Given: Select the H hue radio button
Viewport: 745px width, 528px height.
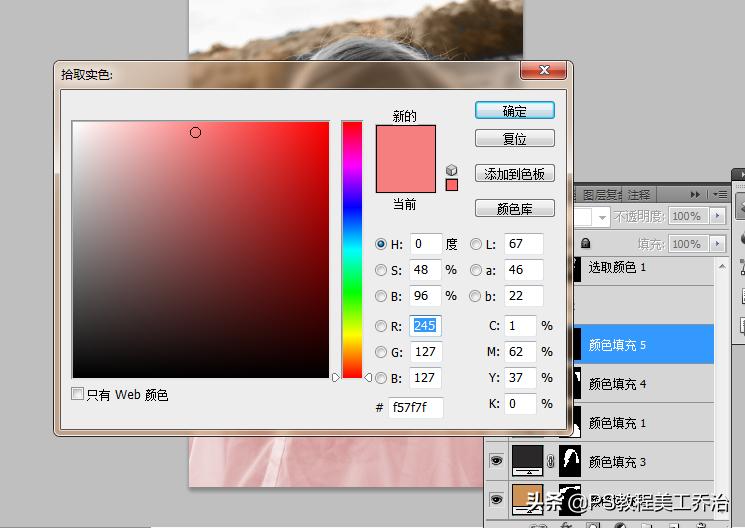Looking at the screenshot, I should pos(381,244).
